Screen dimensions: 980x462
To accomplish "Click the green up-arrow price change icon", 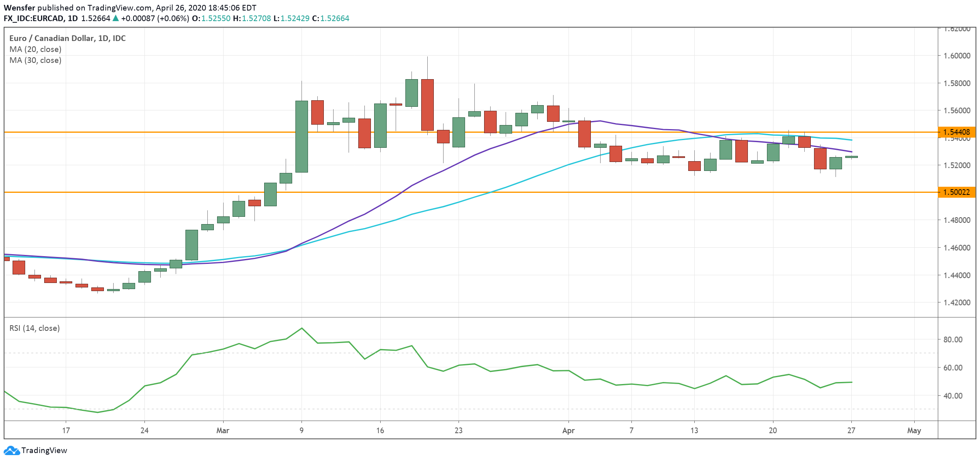I will (x=116, y=18).
